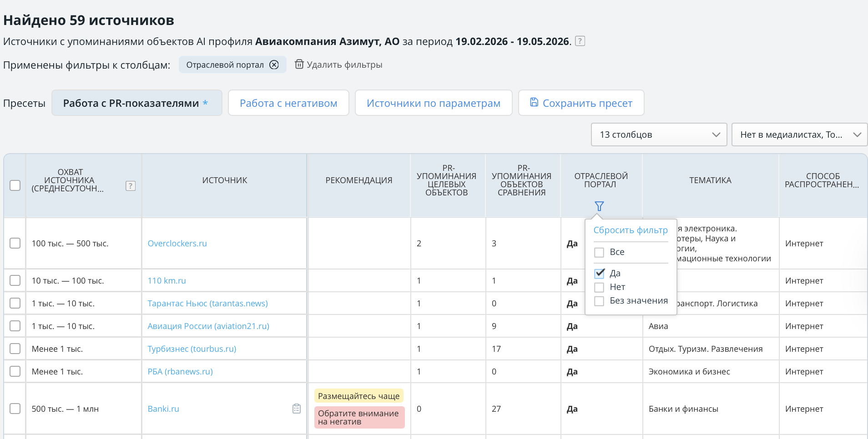Click the value 27 in Banki.ru row
Image resolution: width=868 pixels, height=439 pixels.
[496, 409]
